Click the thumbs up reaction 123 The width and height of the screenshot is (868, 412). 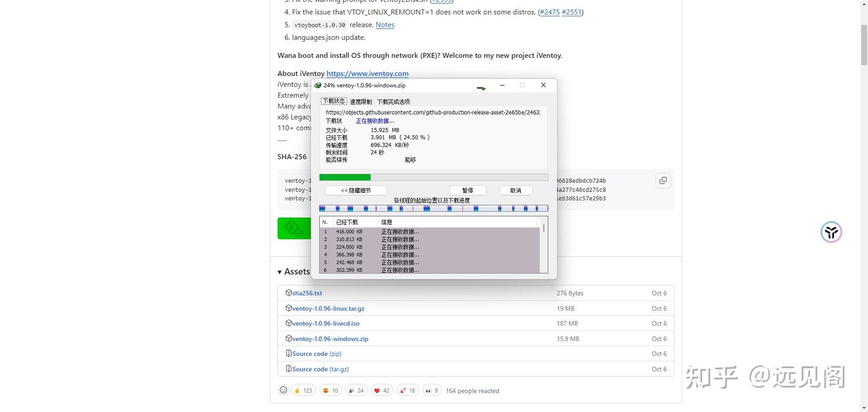(x=303, y=390)
